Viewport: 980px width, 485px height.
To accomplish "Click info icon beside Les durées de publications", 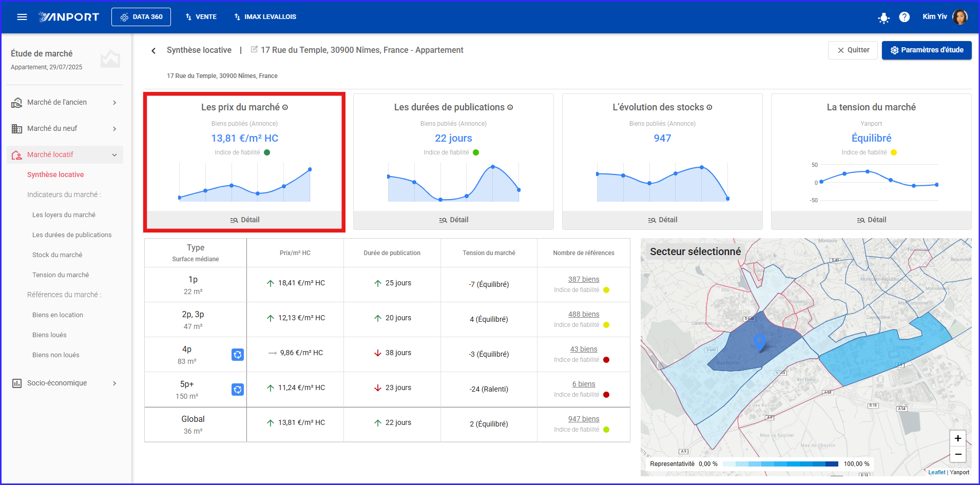I will coord(510,107).
